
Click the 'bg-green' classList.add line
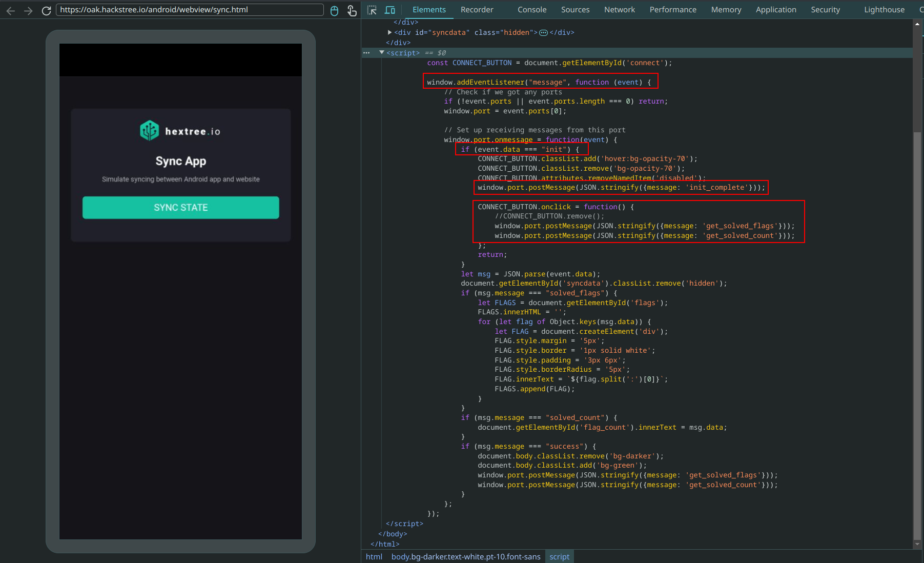coord(562,465)
